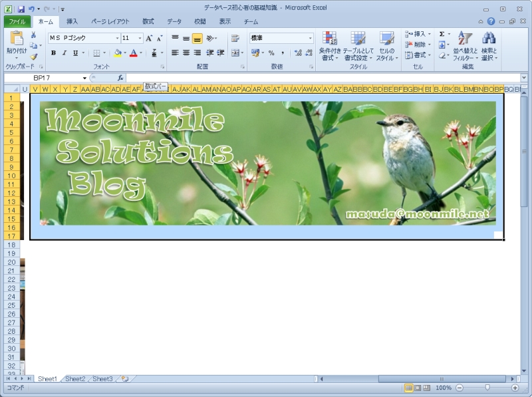Click the red font color swatch
Screen dimensions: 532x397
pyautogui.click(x=134, y=53)
